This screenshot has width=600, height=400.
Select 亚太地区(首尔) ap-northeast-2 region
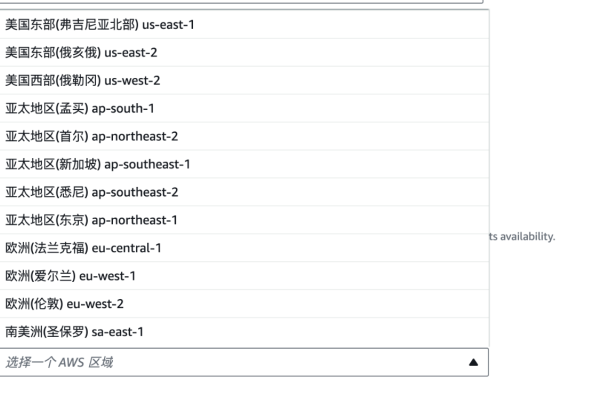244,136
